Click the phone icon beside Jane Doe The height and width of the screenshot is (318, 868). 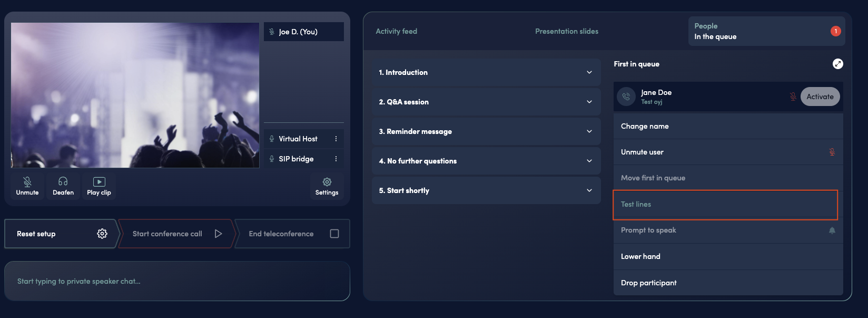point(626,97)
